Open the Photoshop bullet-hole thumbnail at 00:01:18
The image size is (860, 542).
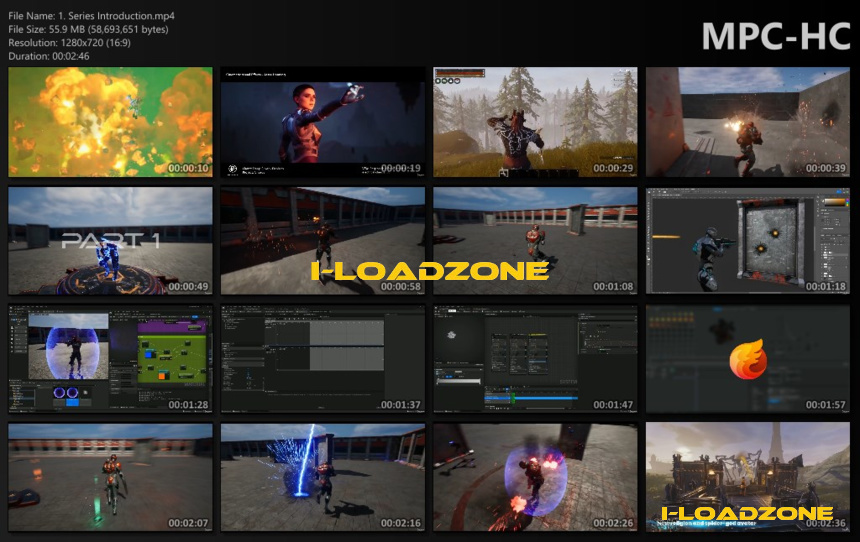[x=748, y=241]
